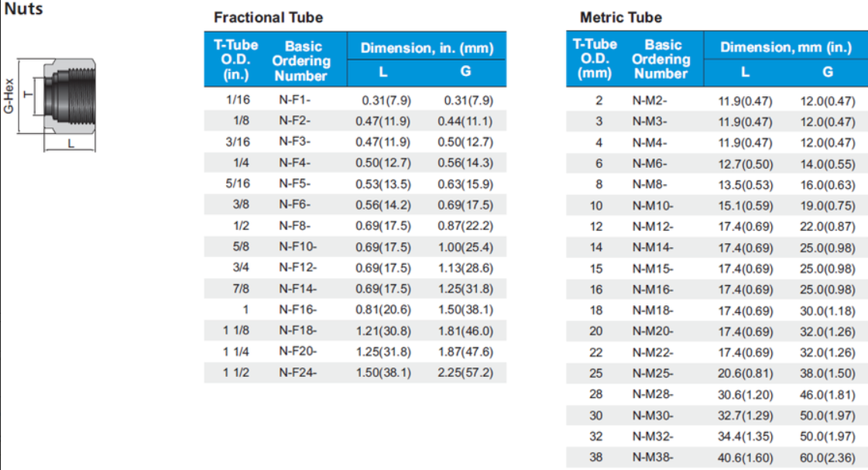Click the L value 40.6(1.60)
868x470 pixels.
746,458
